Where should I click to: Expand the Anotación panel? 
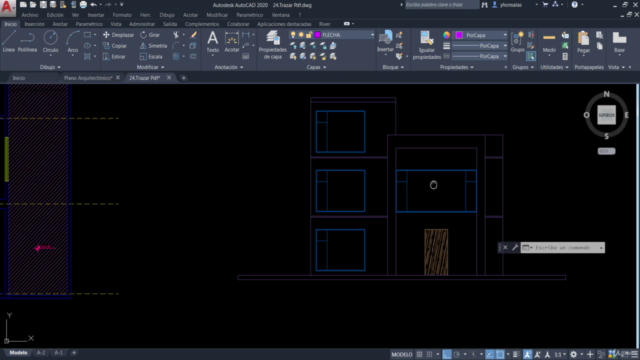(x=229, y=67)
